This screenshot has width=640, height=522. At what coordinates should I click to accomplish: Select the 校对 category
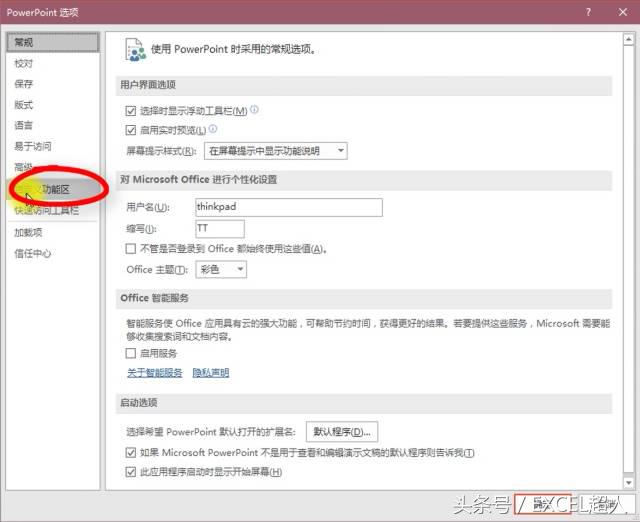point(24,63)
